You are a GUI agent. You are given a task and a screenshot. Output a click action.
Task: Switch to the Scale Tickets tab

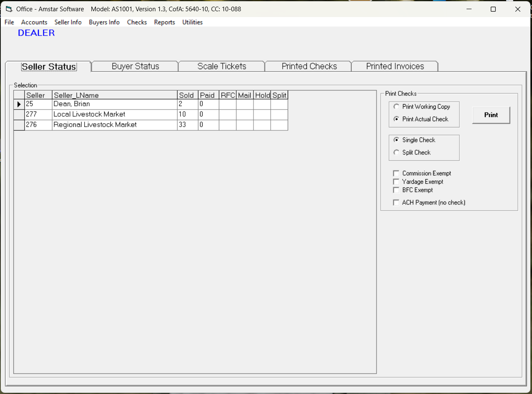tap(221, 66)
